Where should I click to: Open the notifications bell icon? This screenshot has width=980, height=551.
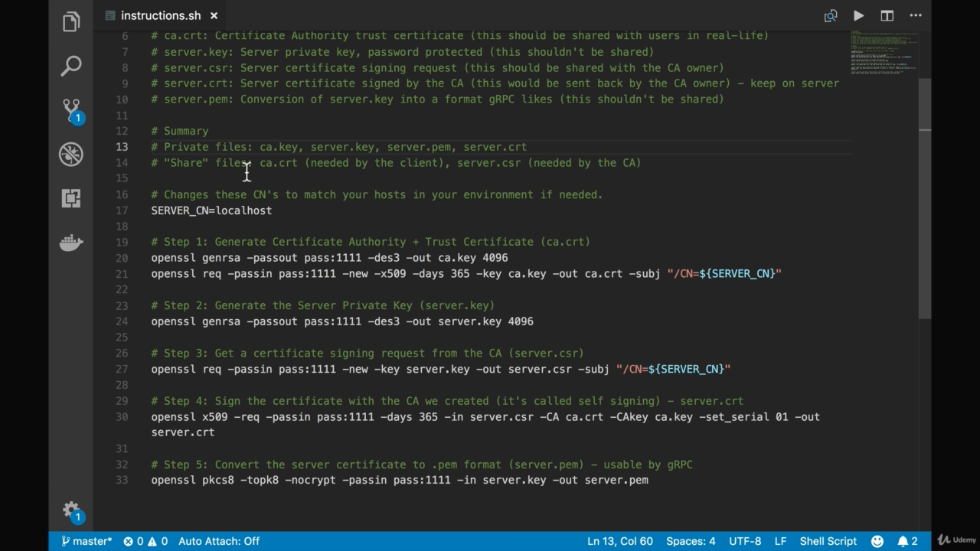click(x=906, y=541)
